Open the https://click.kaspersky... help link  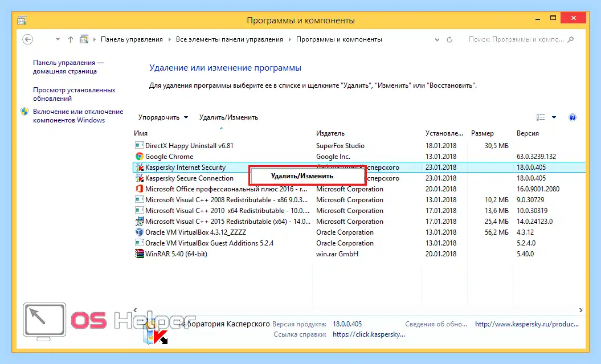click(369, 334)
